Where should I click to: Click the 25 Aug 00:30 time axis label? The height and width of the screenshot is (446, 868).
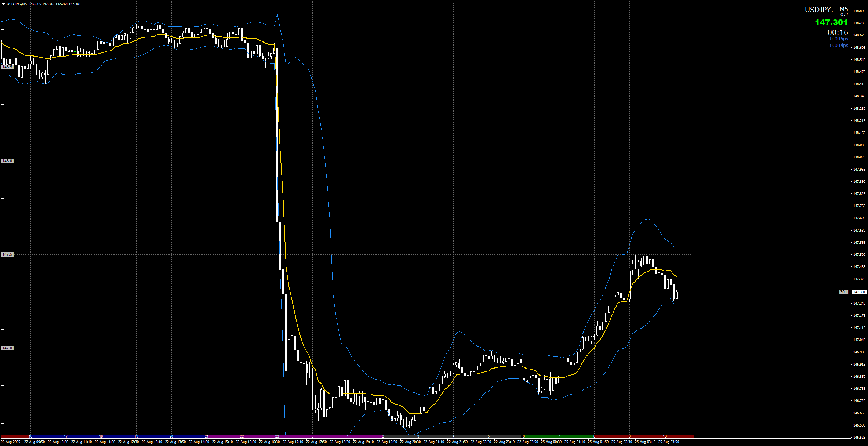click(x=551, y=442)
